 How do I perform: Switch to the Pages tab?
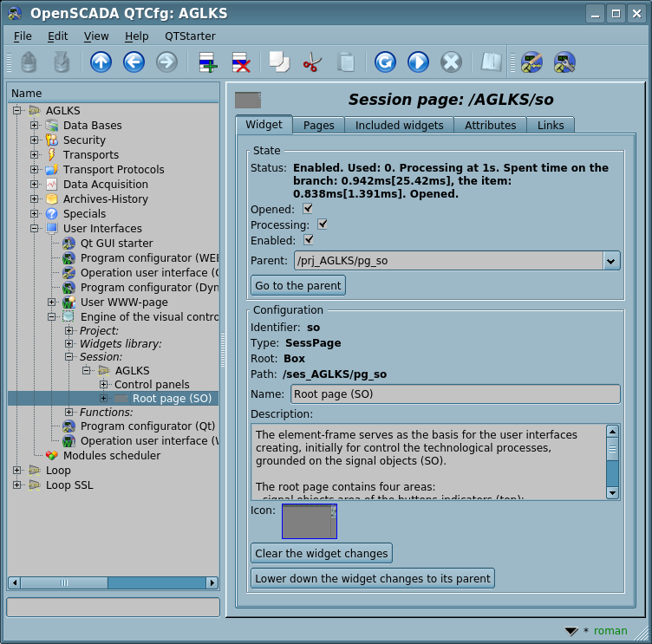tap(318, 125)
